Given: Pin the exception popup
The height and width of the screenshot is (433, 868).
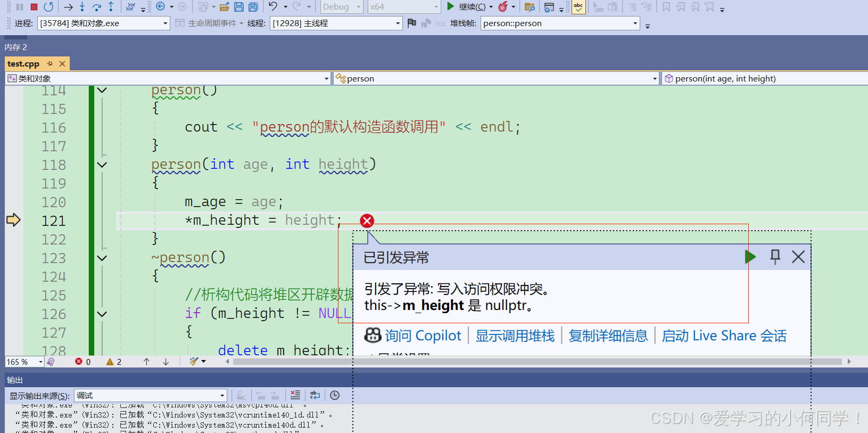Looking at the screenshot, I should 775,257.
